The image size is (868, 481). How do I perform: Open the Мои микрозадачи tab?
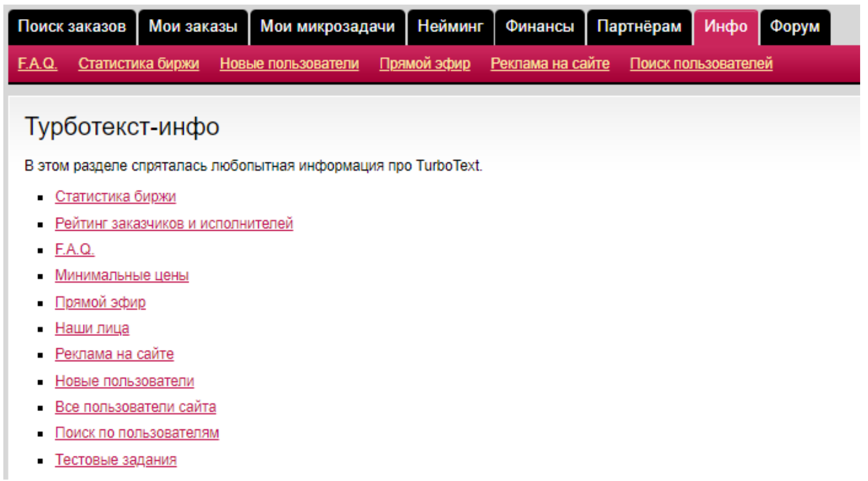pos(328,27)
